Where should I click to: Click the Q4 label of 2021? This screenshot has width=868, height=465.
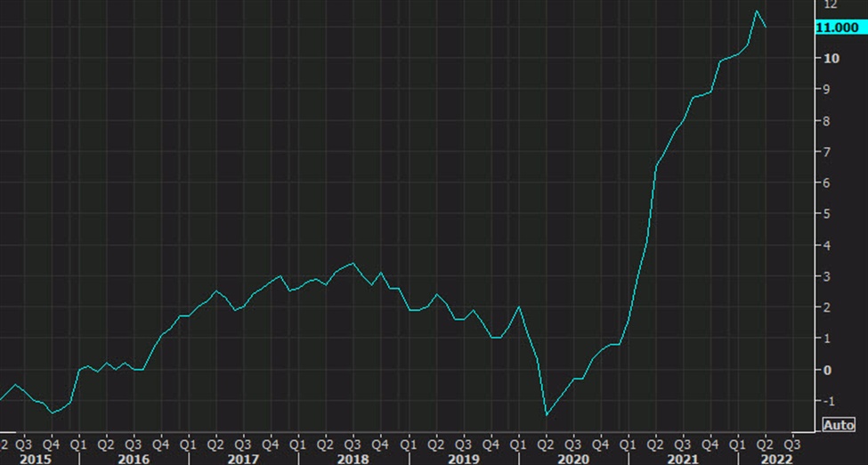[x=710, y=445]
